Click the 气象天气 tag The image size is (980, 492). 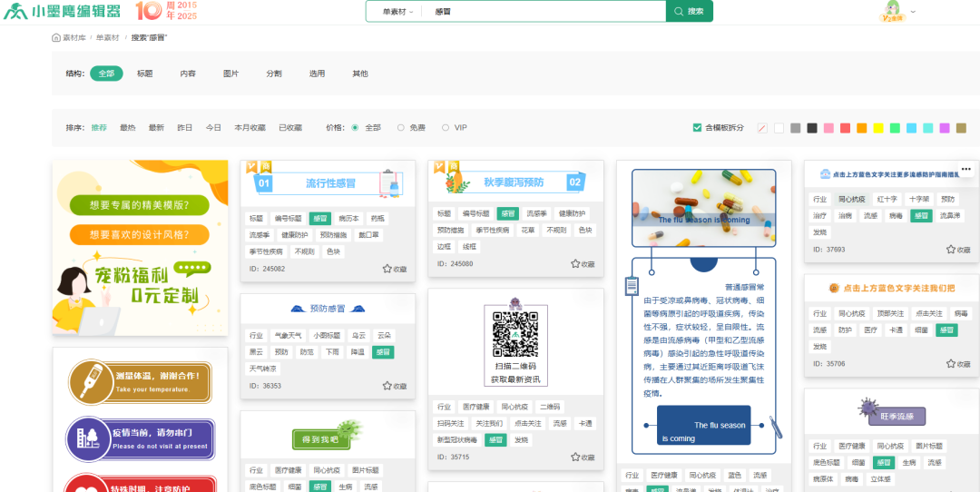click(x=289, y=336)
